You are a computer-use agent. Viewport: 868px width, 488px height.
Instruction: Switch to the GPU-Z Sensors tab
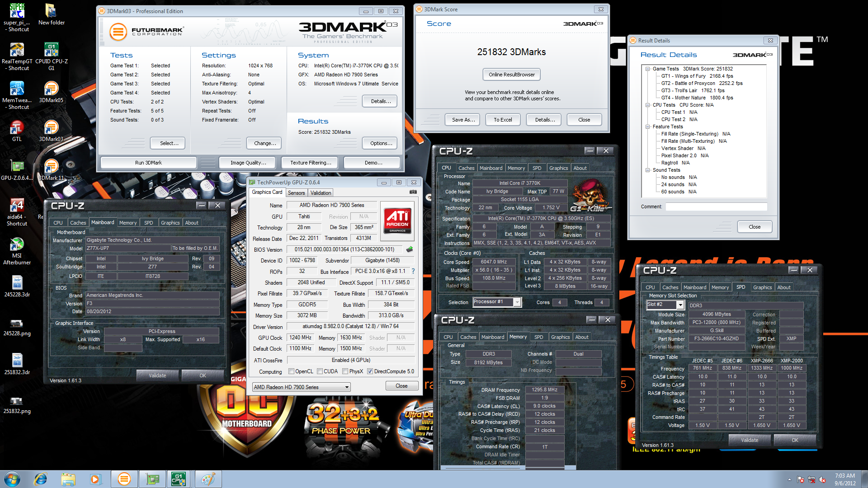(x=297, y=193)
